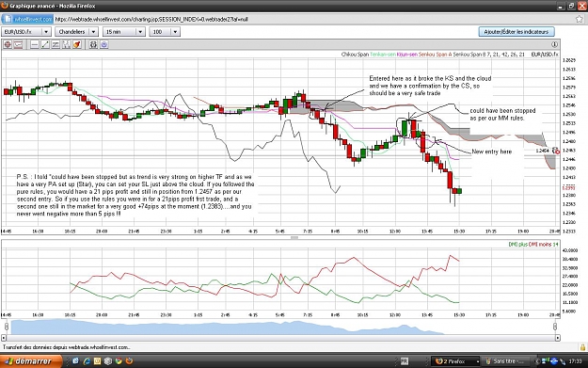588x368 pixels.
Task: Switch to the '2 Firefox' taskbar group
Action: 455,361
